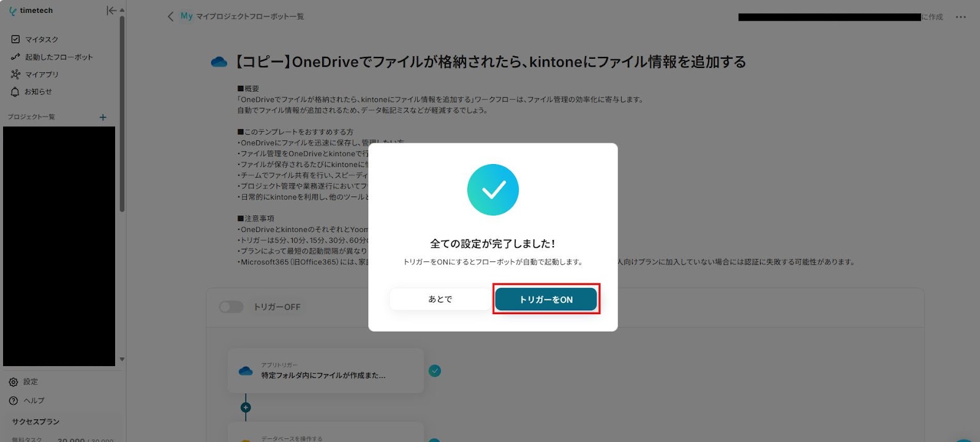The image size is (980, 442).
Task: Click the OneDrive icon in the trigger step card
Action: pyautogui.click(x=246, y=371)
